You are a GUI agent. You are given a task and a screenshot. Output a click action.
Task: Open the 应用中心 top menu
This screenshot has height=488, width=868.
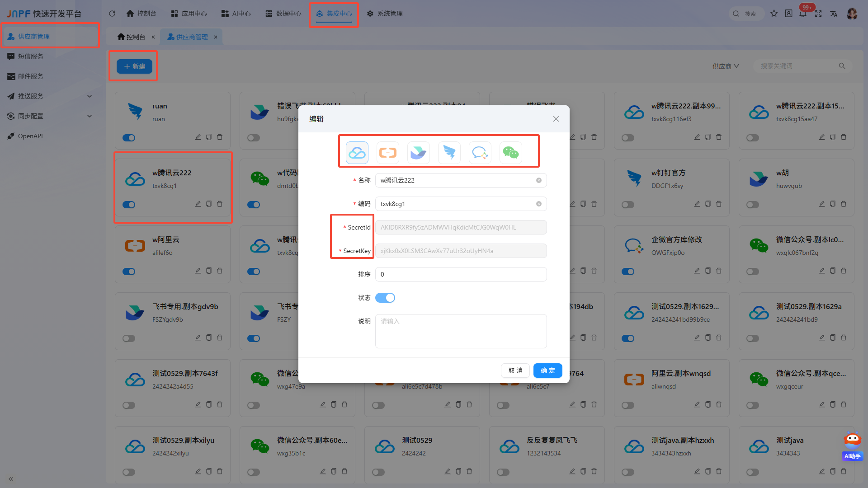click(x=189, y=14)
